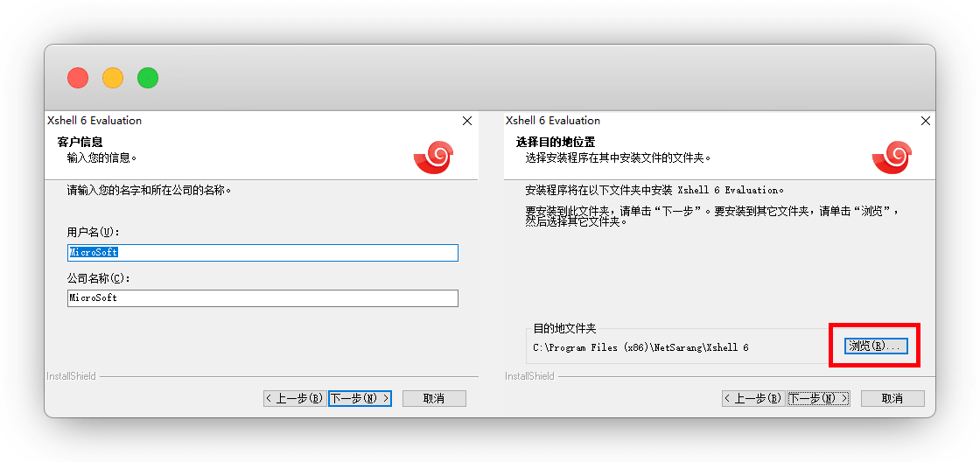Click the C:\Program Files (x86) destination path text

640,347
